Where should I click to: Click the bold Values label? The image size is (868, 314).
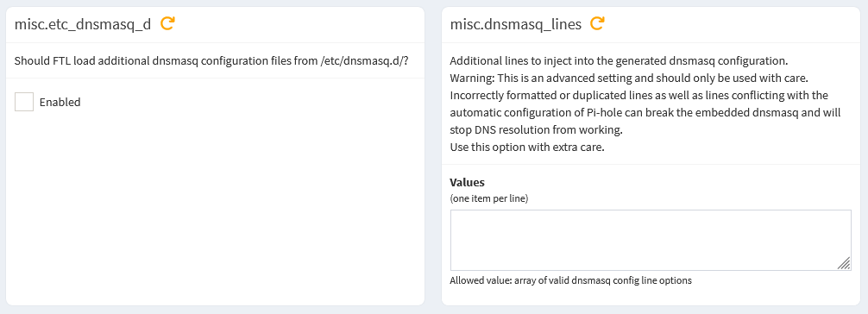pos(467,182)
